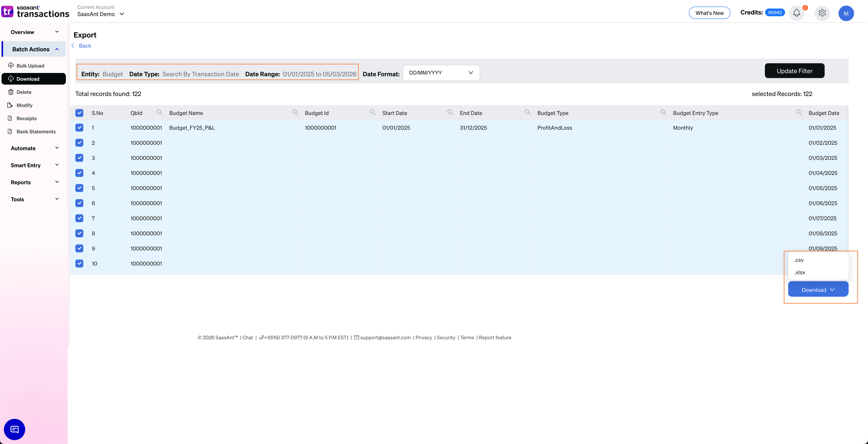Uncheck the checkbox for row 1

click(x=79, y=128)
